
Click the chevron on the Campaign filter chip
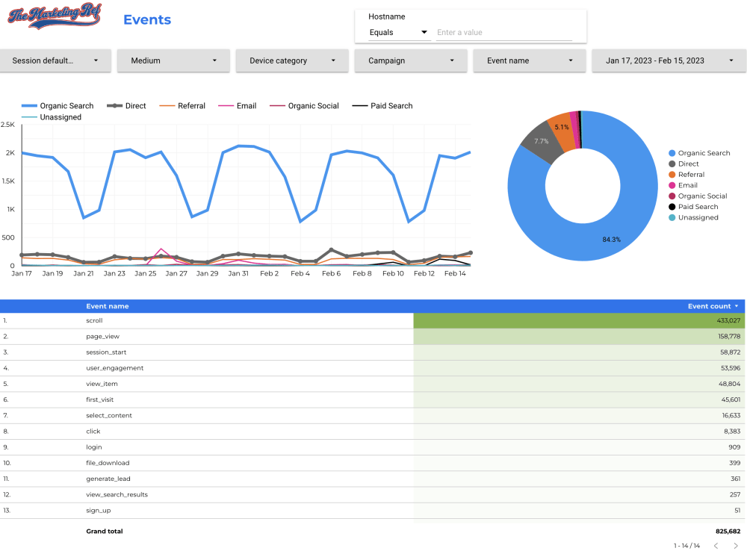451,60
